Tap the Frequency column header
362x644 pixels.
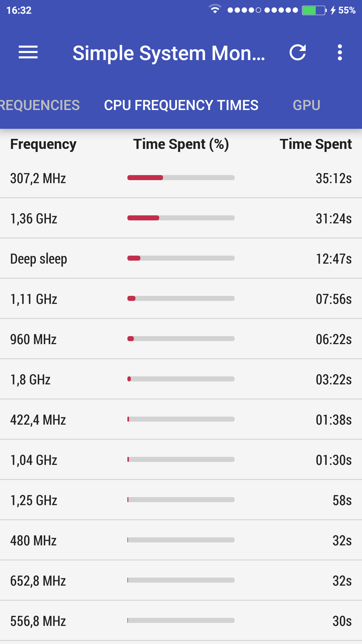pyautogui.click(x=43, y=144)
